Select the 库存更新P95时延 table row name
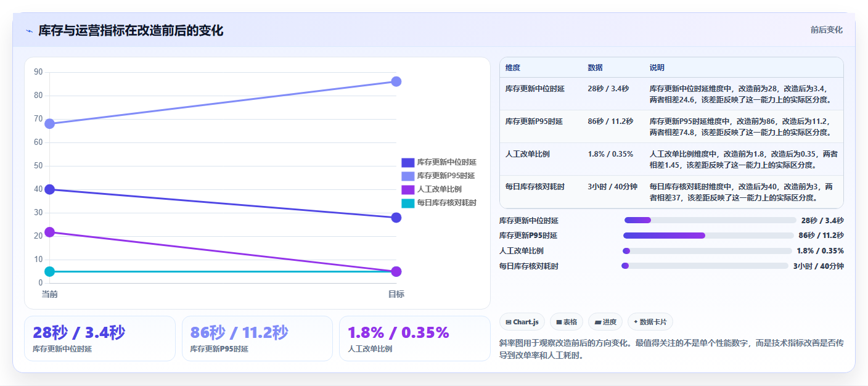The height and width of the screenshot is (386, 868). click(x=534, y=121)
